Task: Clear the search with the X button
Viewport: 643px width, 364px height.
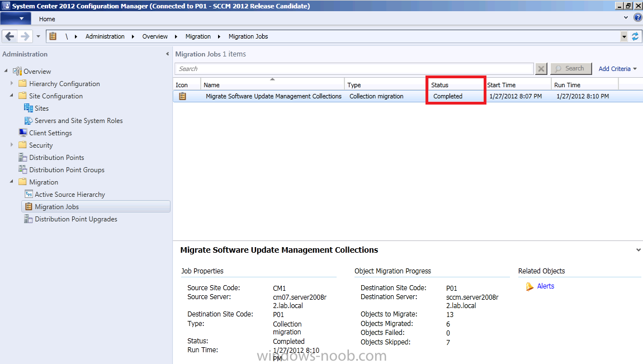Action: (541, 69)
